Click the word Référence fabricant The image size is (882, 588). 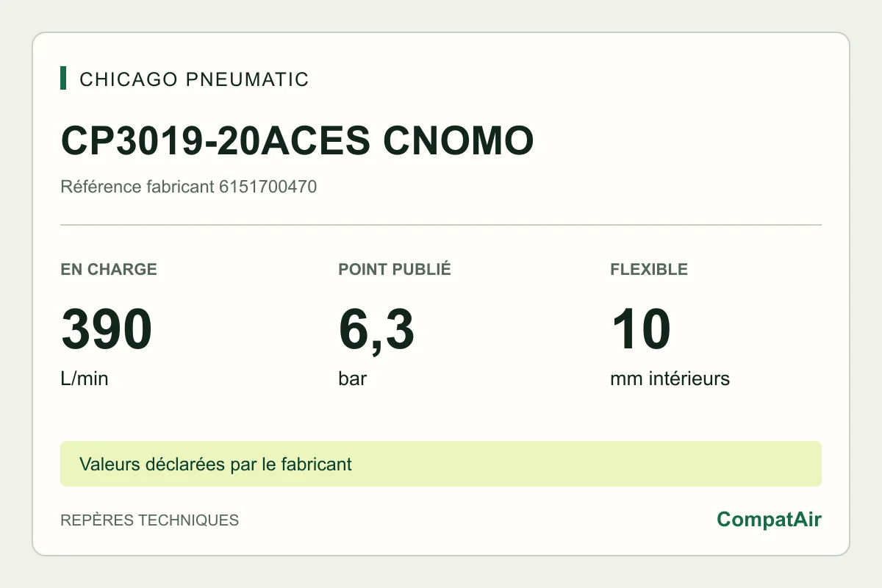137,187
